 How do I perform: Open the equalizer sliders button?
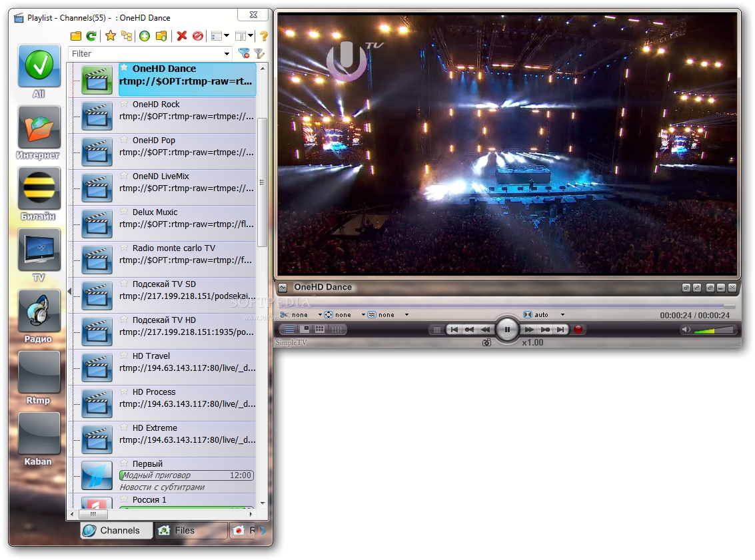pyautogui.click(x=337, y=330)
